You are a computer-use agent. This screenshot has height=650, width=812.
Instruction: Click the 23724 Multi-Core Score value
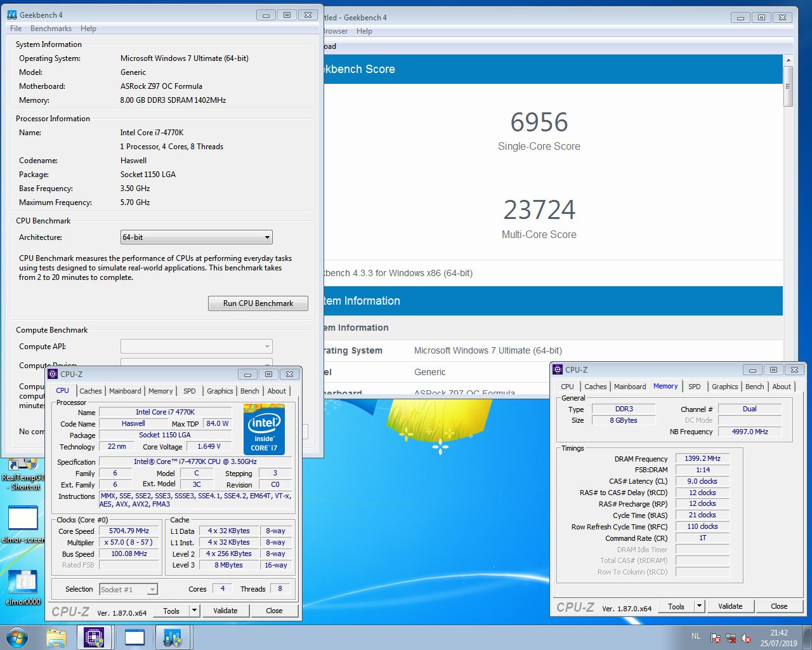[x=539, y=209]
